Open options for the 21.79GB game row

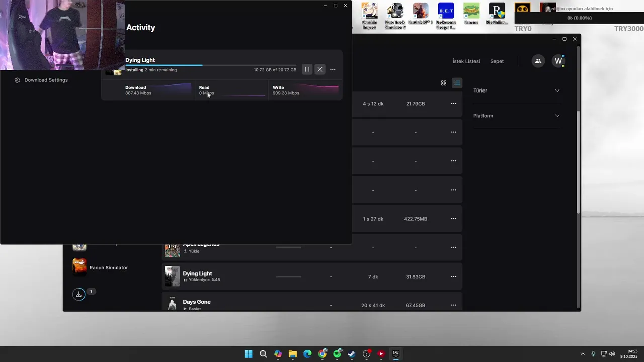[454, 103]
